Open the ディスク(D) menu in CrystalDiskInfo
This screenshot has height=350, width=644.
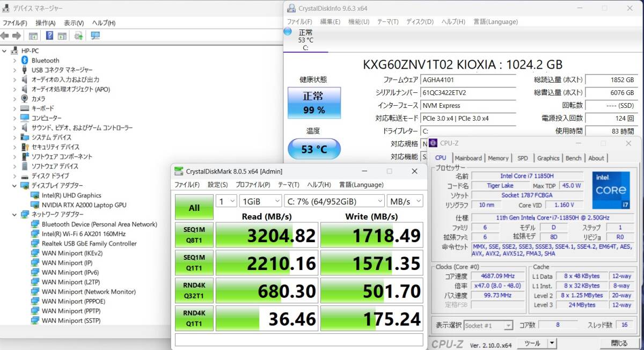click(x=420, y=22)
